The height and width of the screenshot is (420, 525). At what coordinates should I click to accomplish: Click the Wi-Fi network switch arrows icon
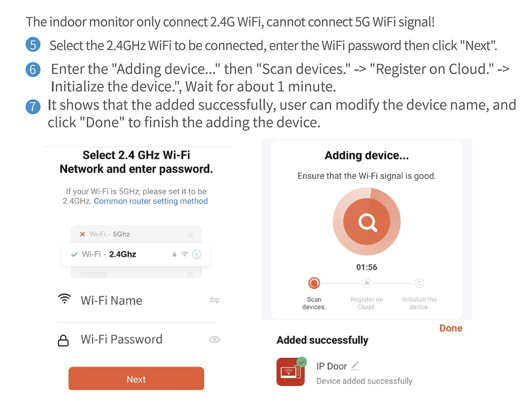point(214,300)
